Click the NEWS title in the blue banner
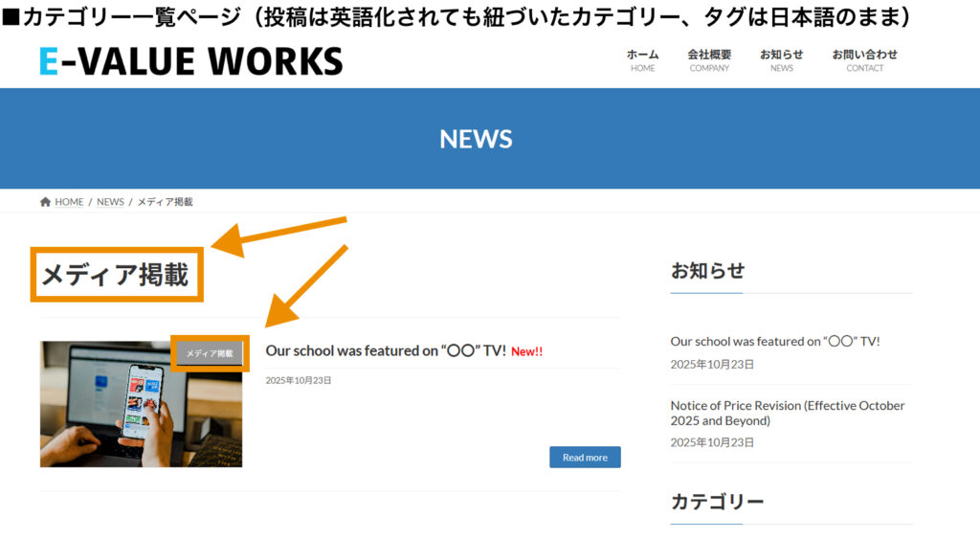 (x=476, y=139)
